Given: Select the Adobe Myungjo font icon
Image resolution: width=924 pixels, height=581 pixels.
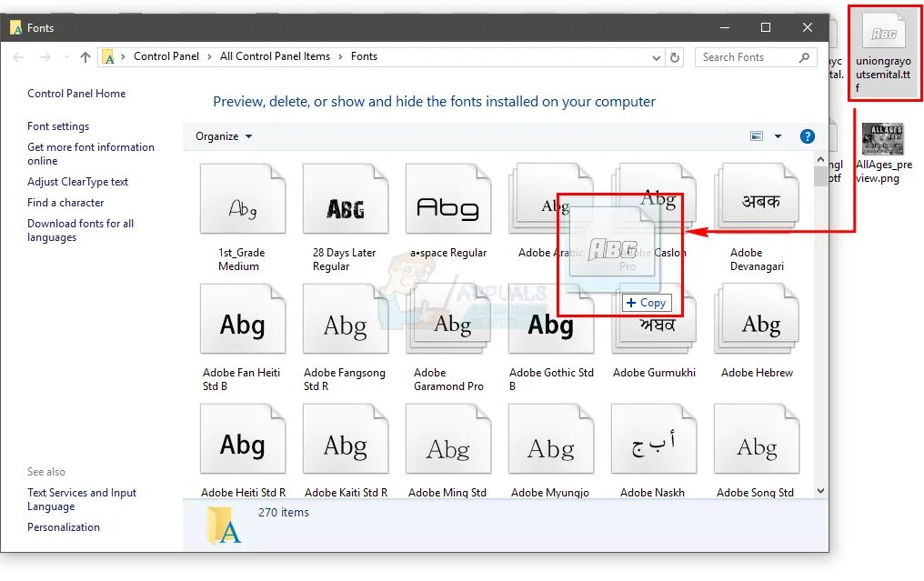Looking at the screenshot, I should (x=551, y=439).
